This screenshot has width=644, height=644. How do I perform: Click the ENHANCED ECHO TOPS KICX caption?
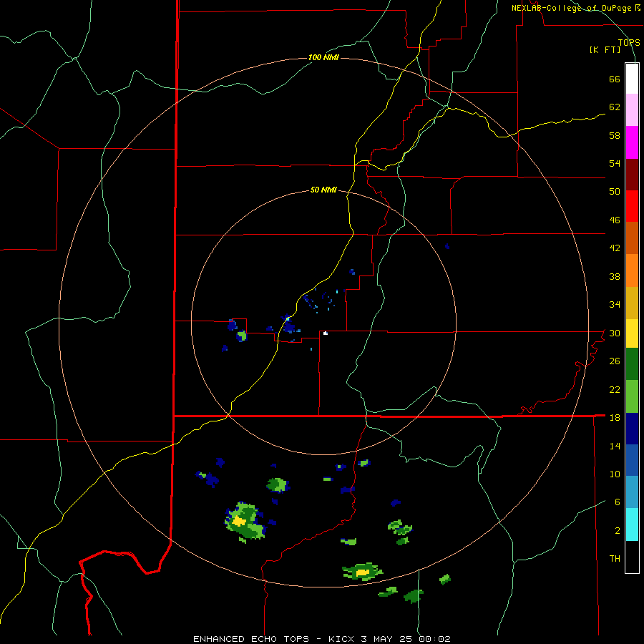tap(322, 639)
